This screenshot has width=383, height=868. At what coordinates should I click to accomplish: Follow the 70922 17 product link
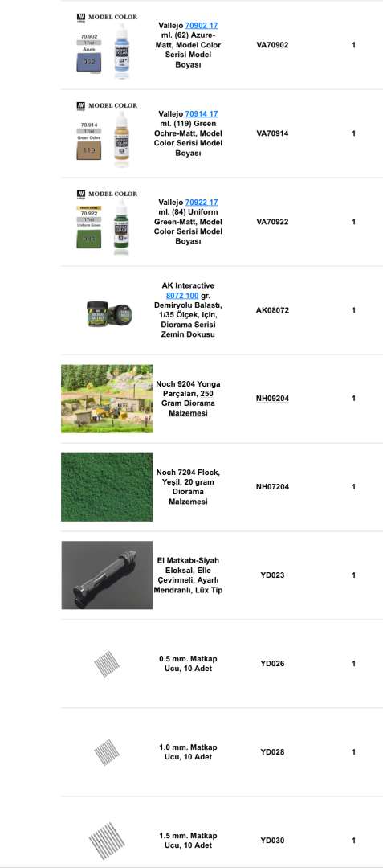click(202, 203)
